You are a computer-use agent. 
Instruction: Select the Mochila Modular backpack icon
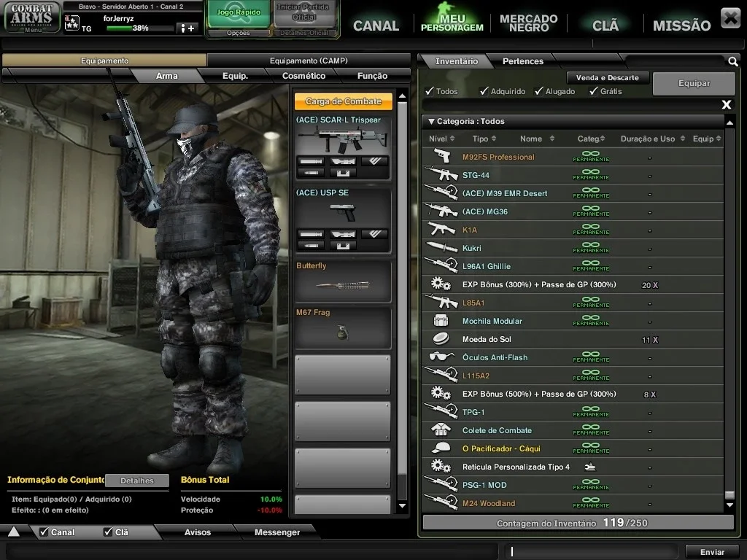(x=441, y=321)
